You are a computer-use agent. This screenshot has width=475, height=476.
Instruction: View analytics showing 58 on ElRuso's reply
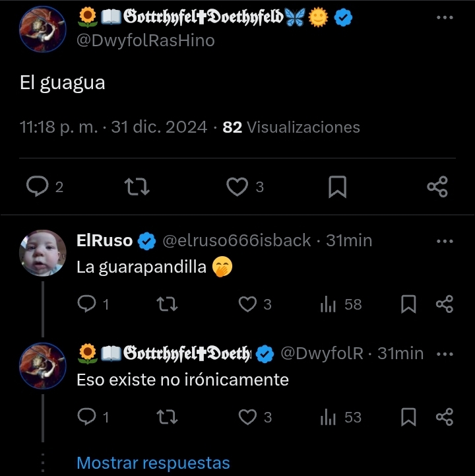pos(341,304)
